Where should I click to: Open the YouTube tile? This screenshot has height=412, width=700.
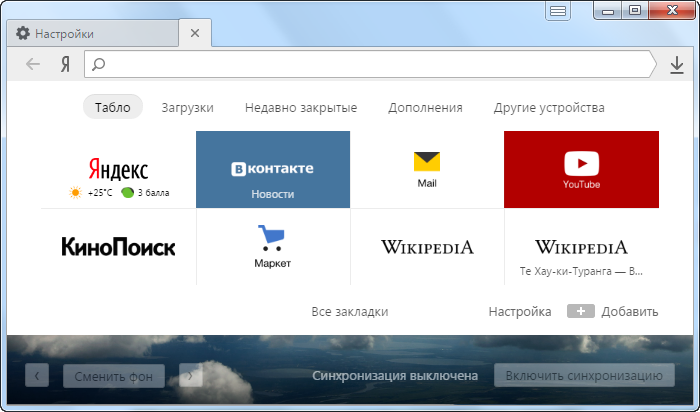click(581, 170)
